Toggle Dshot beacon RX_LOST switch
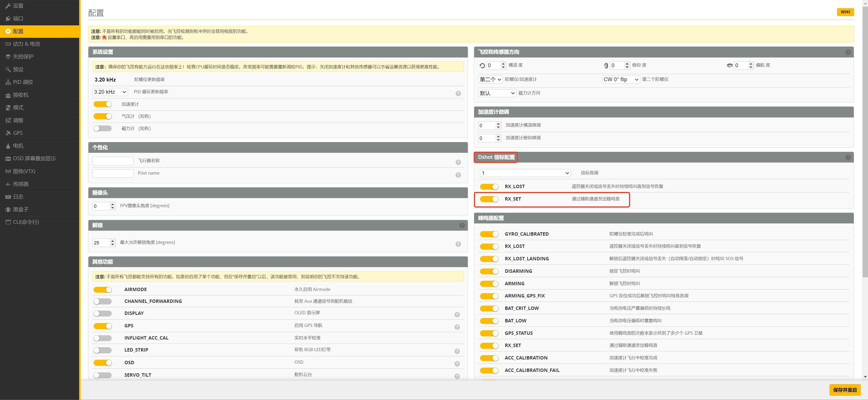 (489, 187)
